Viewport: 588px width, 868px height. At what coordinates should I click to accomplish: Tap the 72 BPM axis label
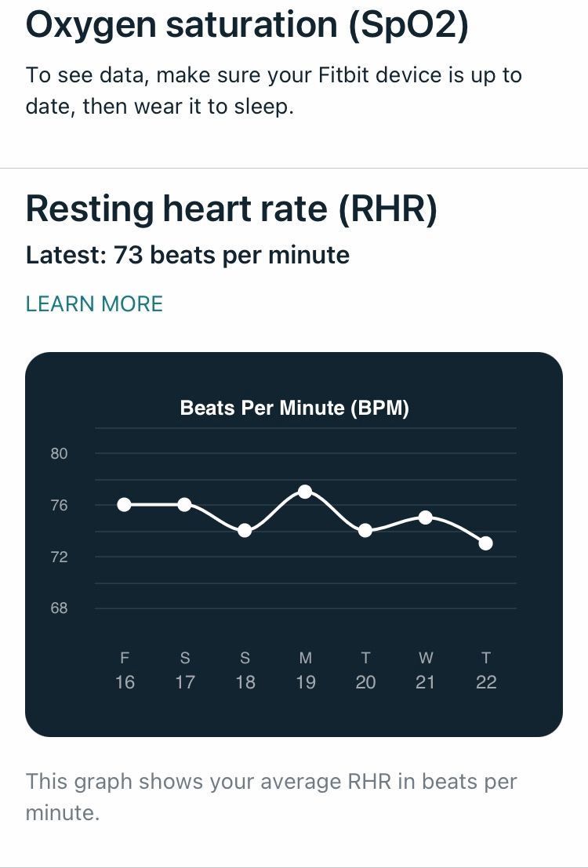pyautogui.click(x=60, y=557)
